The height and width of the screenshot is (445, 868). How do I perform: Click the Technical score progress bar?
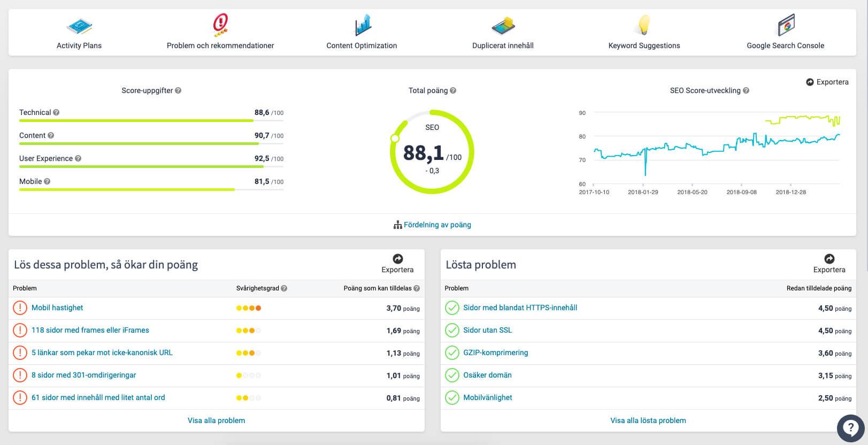[x=151, y=121]
